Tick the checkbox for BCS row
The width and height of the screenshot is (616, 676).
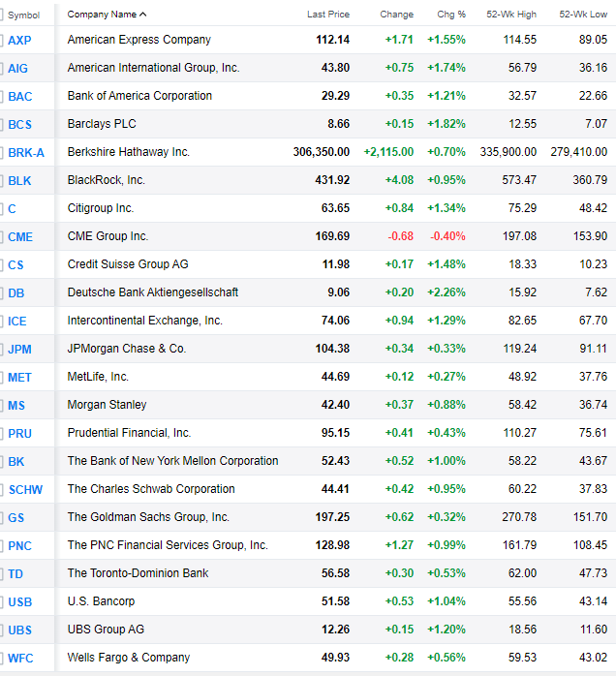tap(1, 124)
